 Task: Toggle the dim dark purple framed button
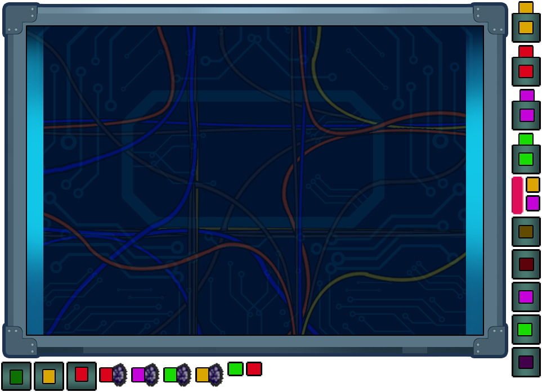point(526,362)
